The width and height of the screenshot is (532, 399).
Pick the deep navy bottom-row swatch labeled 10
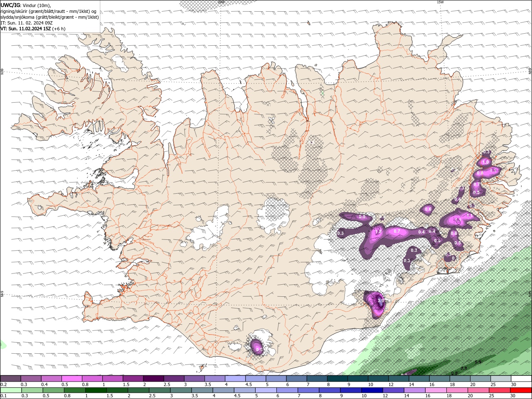[372, 390]
